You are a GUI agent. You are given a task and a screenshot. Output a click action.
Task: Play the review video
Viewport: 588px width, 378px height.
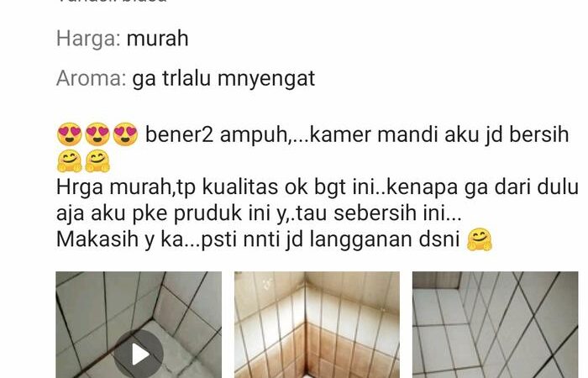(x=139, y=354)
